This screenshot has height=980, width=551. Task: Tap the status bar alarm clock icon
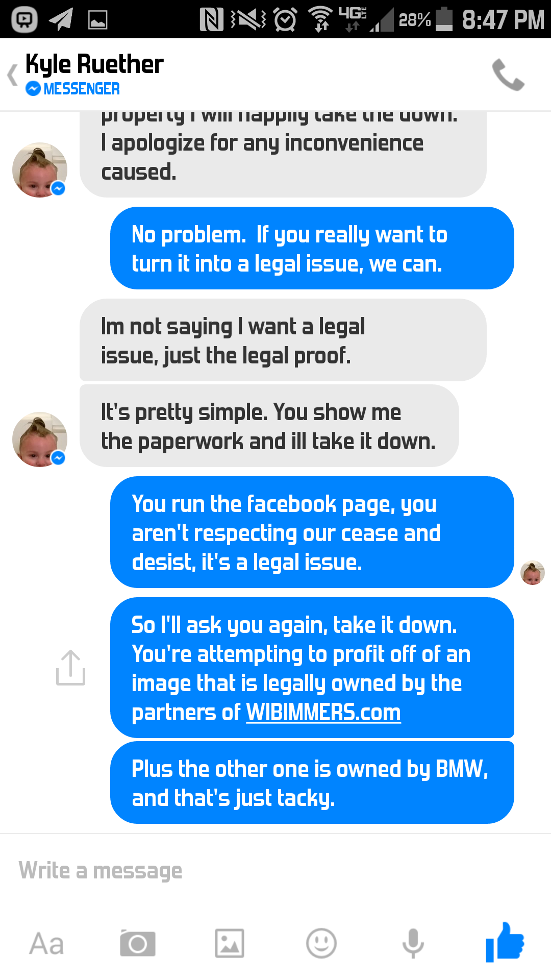point(285,20)
